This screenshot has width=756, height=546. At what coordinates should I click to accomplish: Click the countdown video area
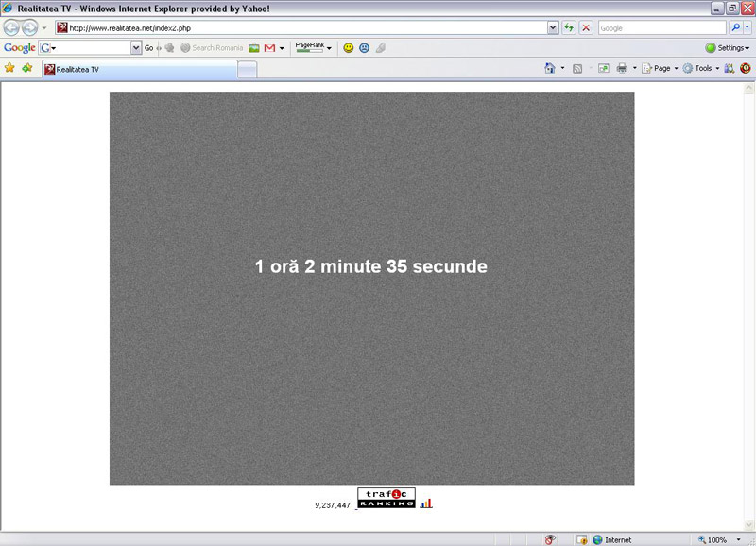click(371, 288)
